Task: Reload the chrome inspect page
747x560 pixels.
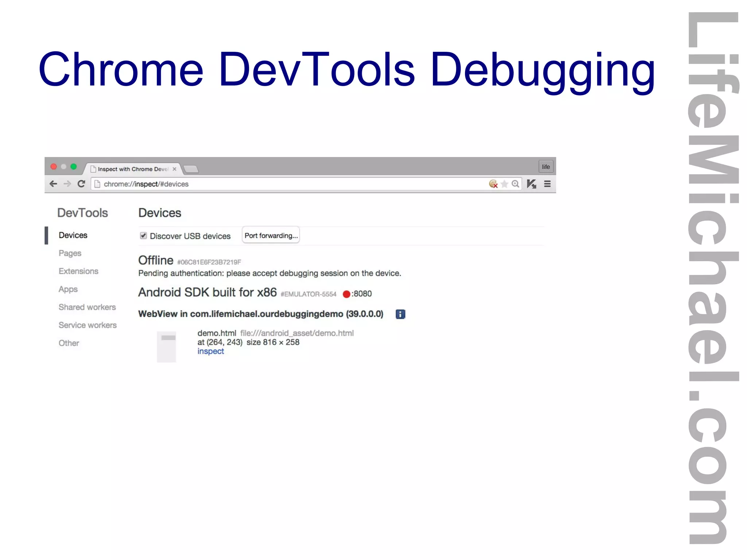Action: pos(81,184)
